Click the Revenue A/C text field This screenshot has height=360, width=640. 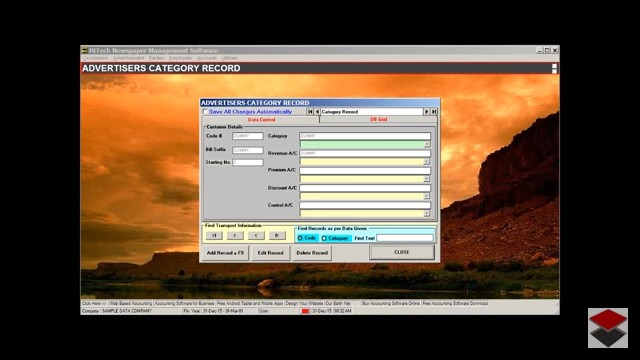click(365, 153)
